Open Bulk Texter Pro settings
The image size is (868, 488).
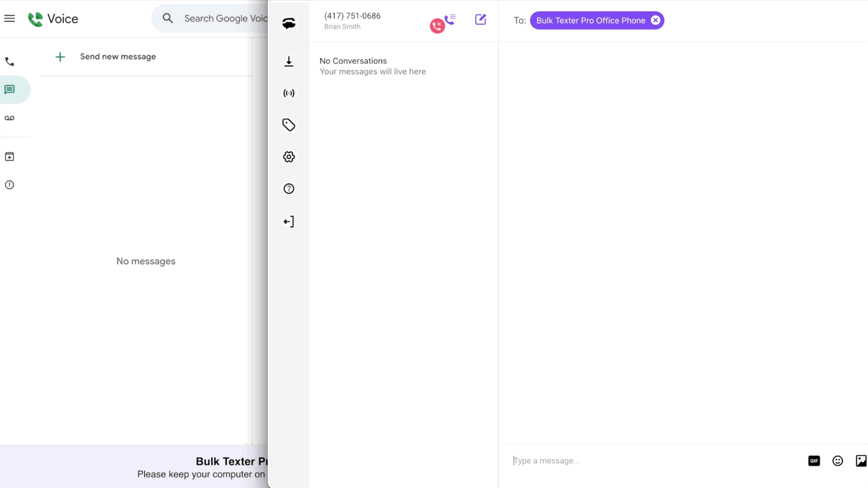(289, 157)
